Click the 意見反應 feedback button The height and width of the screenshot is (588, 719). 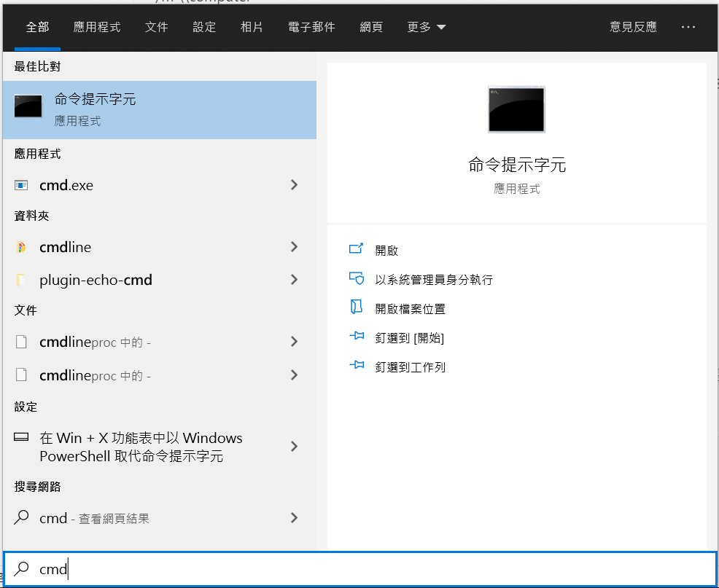pyautogui.click(x=633, y=27)
